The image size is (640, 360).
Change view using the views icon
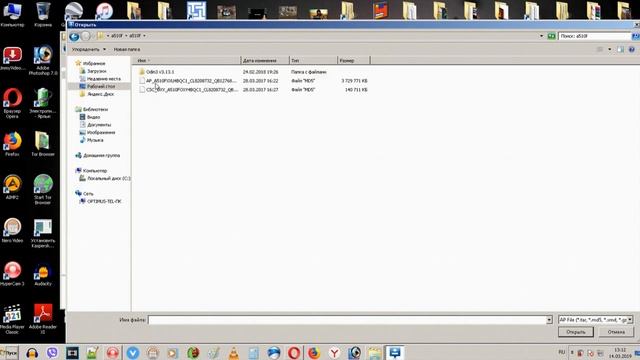[x=600, y=49]
